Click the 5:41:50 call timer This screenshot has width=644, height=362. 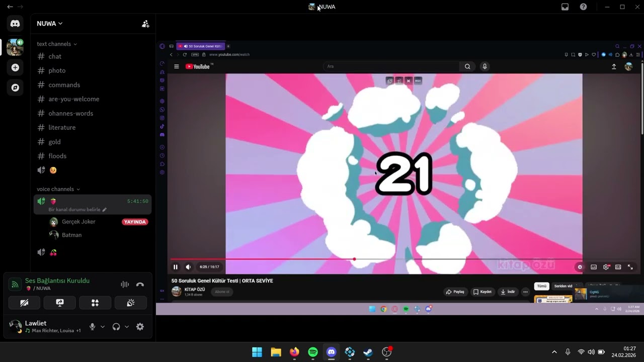tap(137, 201)
